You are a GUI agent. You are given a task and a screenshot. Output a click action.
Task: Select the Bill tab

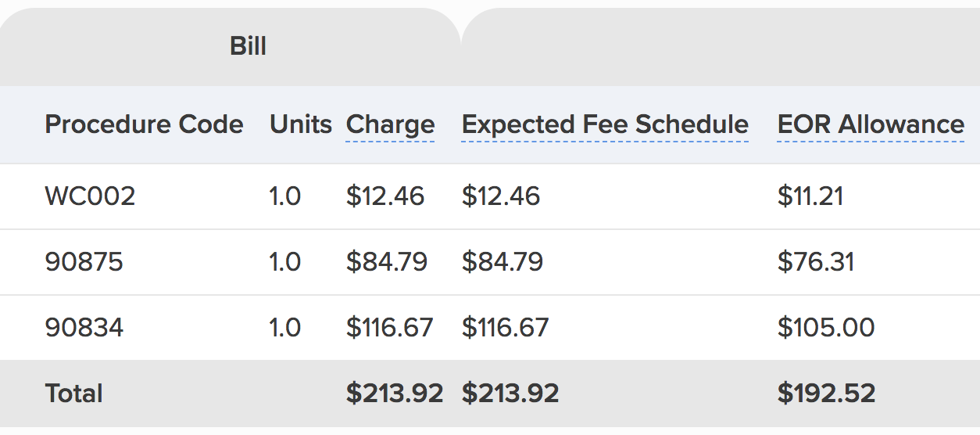click(x=248, y=46)
